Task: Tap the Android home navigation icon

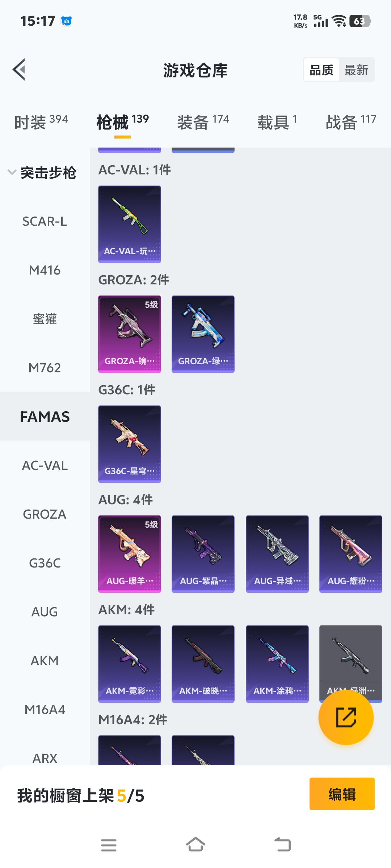Action: [x=195, y=845]
